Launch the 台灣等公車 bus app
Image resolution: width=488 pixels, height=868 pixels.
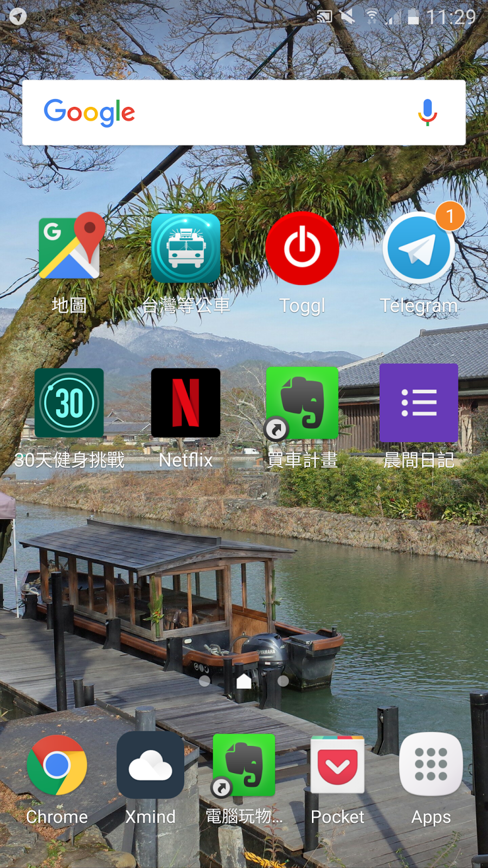pyautogui.click(x=186, y=248)
